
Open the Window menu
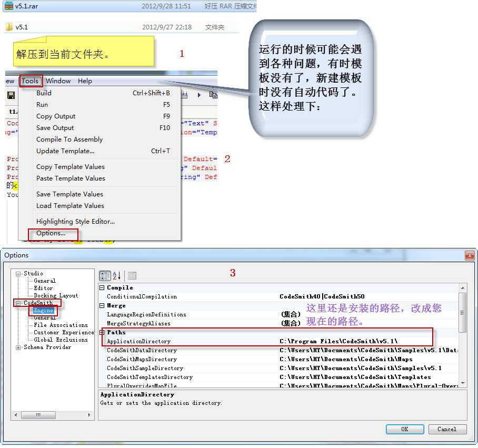(x=58, y=81)
